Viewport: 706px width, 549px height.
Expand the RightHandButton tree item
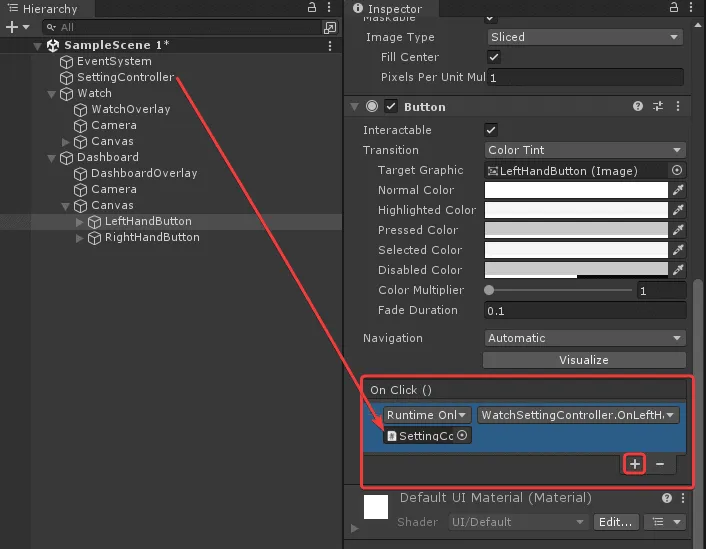(79, 238)
